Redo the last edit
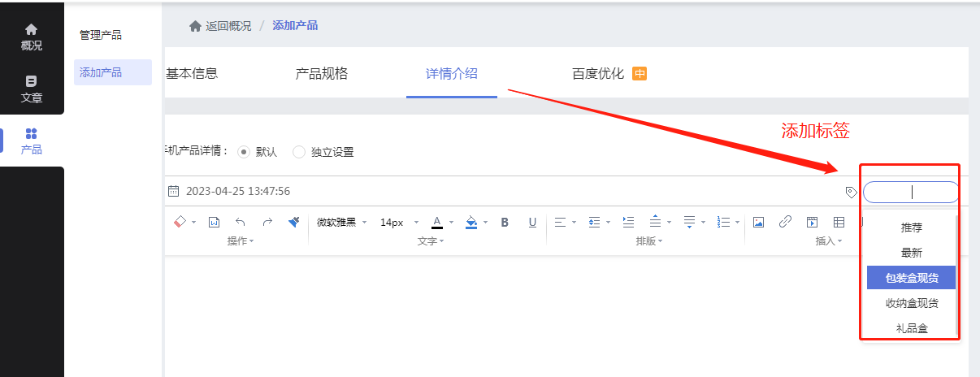 [267, 222]
